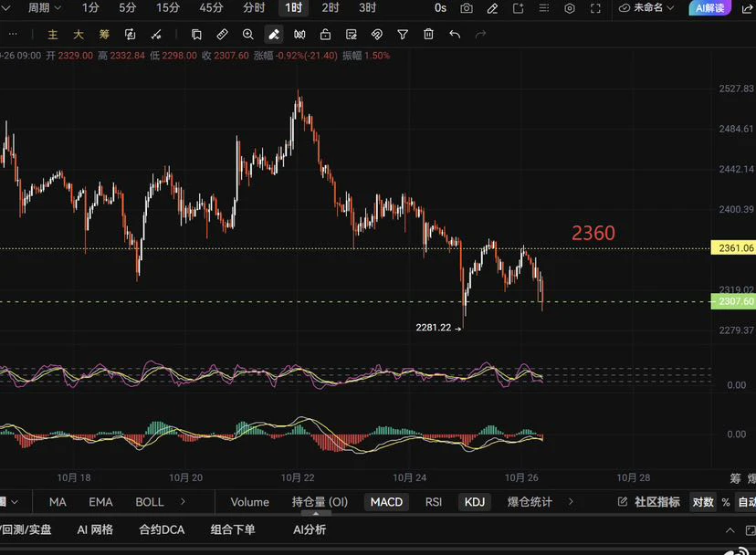756x555 pixels.
Task: Open the drawing pencil tool in the top bar
Action: (x=492, y=8)
